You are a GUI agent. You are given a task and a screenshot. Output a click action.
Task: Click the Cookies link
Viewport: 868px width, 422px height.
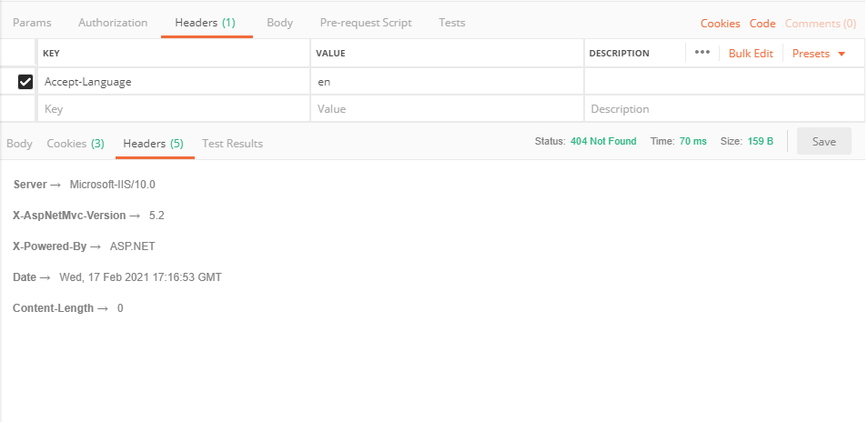click(720, 24)
